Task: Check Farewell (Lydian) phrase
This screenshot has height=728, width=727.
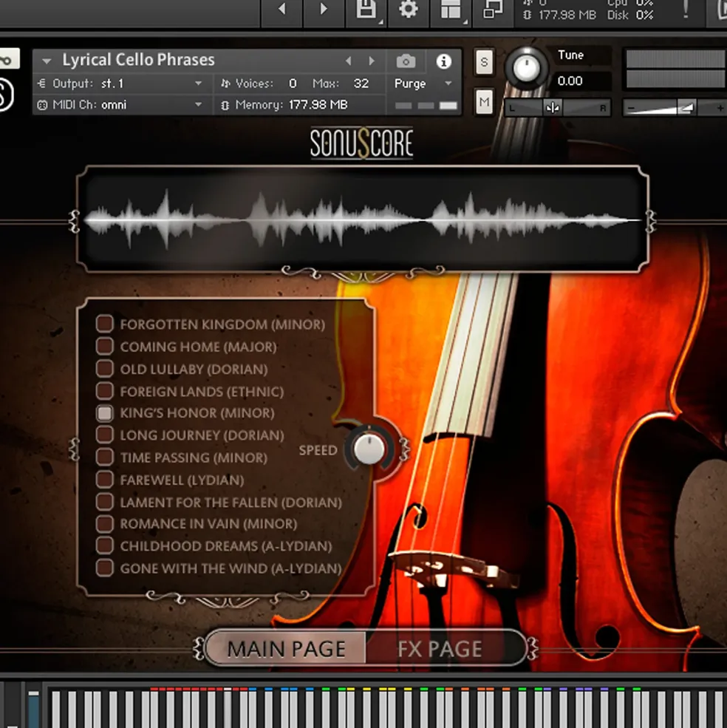Action: [105, 479]
